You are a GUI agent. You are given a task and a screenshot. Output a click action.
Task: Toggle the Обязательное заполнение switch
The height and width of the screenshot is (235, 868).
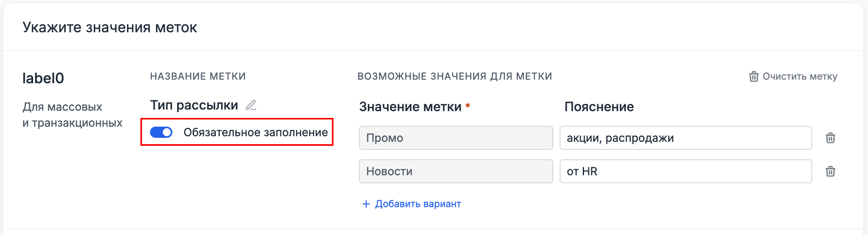point(161,132)
